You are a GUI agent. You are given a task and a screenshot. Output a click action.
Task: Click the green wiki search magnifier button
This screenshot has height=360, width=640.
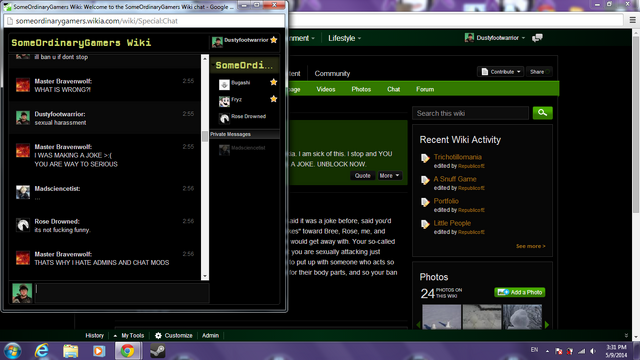point(542,113)
